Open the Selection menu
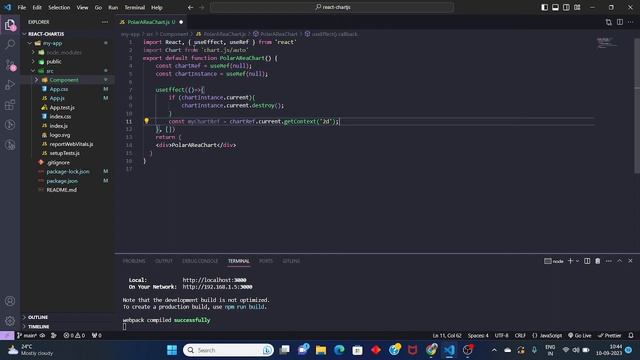Image resolution: width=640 pixels, height=360 pixels. (x=59, y=7)
